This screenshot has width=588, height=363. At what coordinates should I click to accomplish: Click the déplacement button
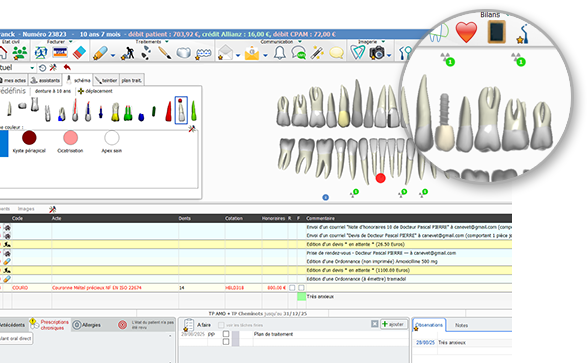[95, 91]
